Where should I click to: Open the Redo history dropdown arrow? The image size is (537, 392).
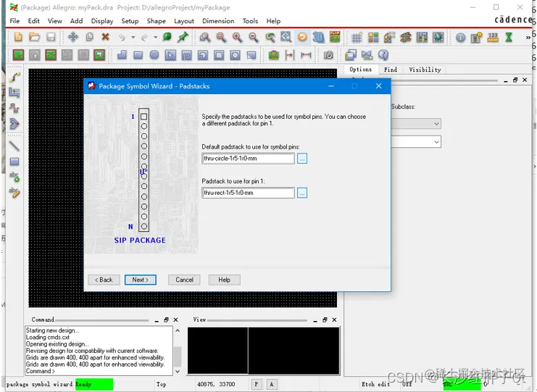(155, 37)
